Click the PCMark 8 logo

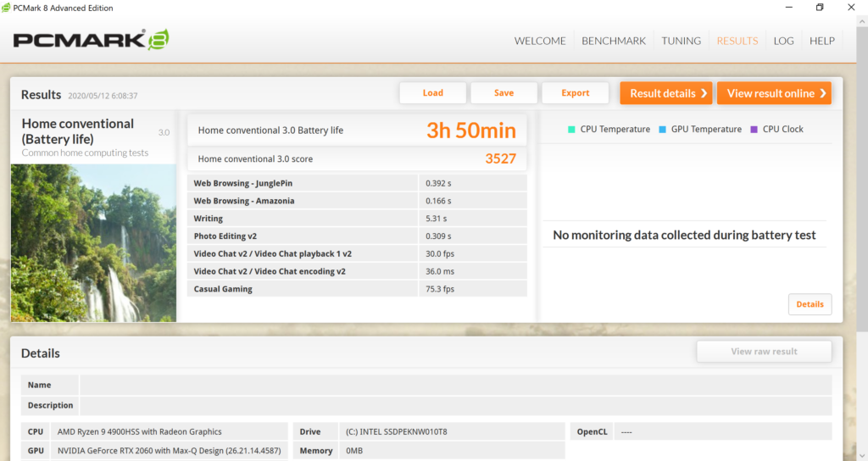[92, 40]
